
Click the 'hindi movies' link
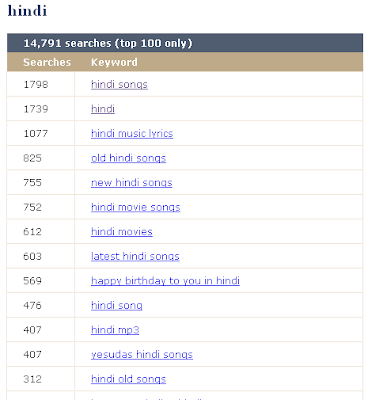coord(122,232)
